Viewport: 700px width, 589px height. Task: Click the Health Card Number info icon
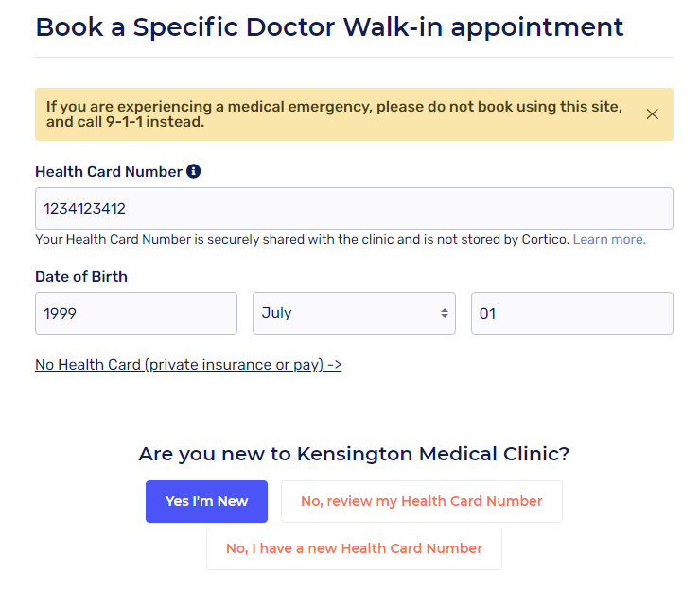(x=194, y=171)
